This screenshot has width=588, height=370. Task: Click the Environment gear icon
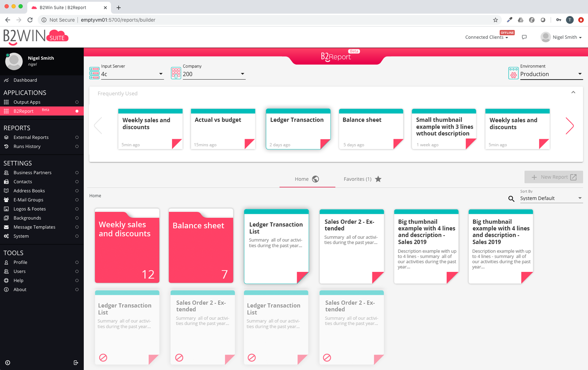[x=513, y=73]
